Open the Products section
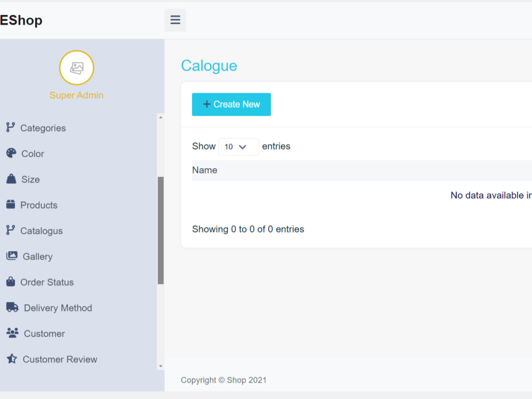 pyautogui.click(x=39, y=205)
